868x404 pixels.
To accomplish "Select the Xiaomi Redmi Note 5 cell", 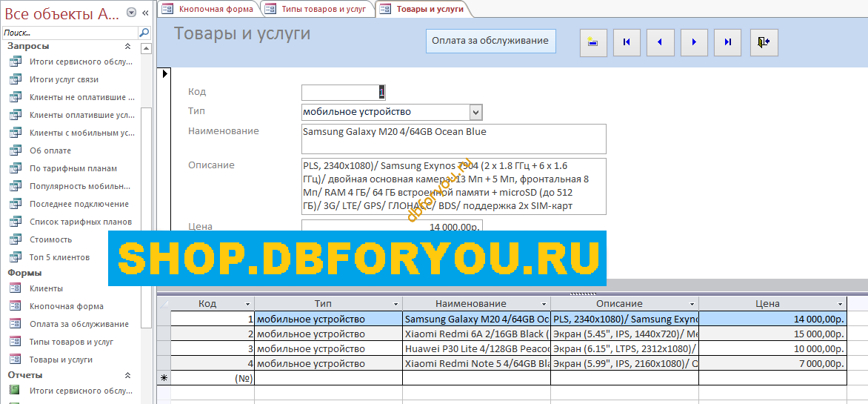I will coord(477,363).
